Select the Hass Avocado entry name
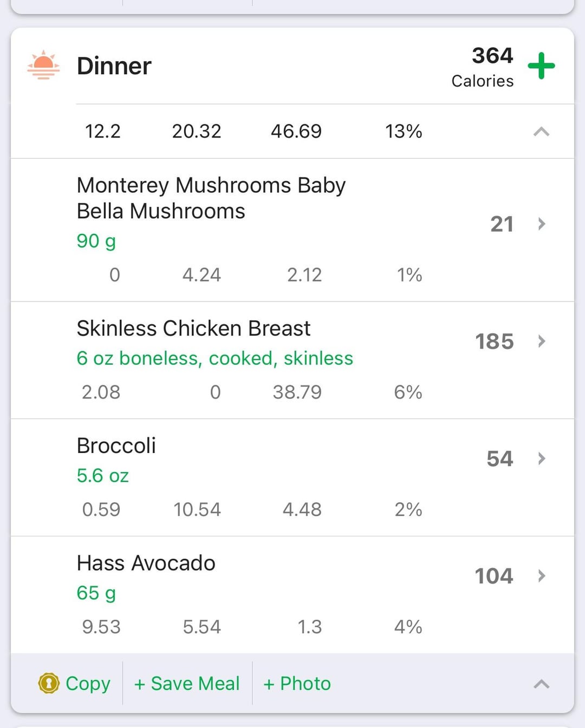The height and width of the screenshot is (728, 585). (146, 563)
